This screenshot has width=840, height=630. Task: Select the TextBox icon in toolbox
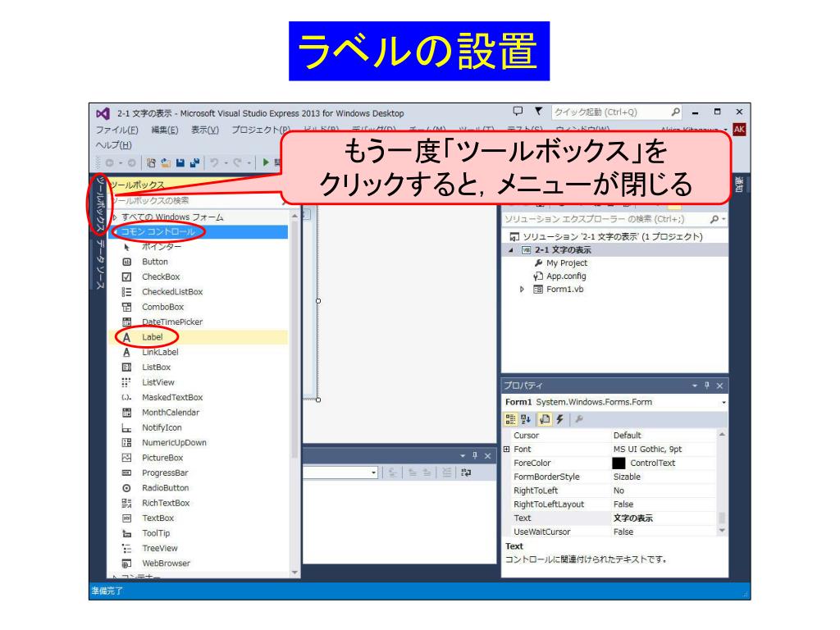(x=127, y=518)
